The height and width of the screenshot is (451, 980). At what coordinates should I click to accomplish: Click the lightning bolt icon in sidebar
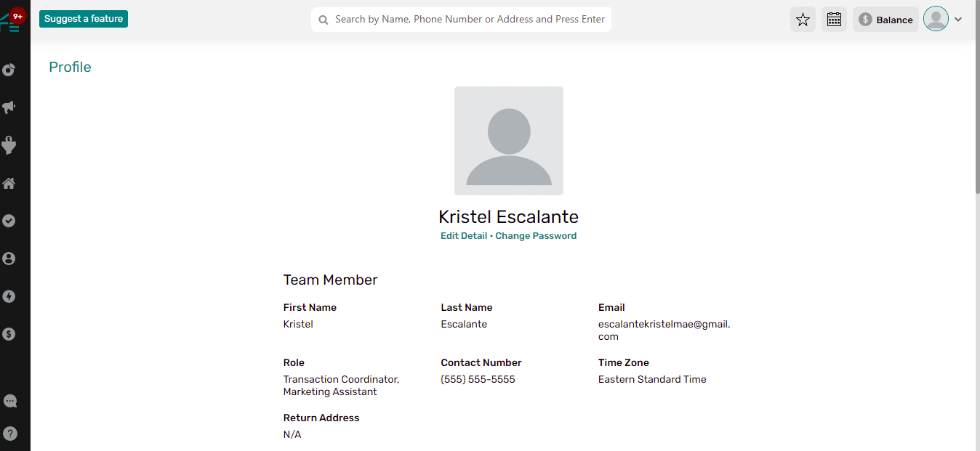pos(9,296)
